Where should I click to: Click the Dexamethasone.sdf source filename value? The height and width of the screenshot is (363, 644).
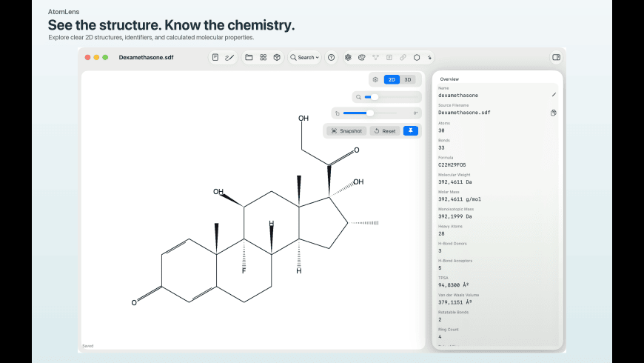464,113
